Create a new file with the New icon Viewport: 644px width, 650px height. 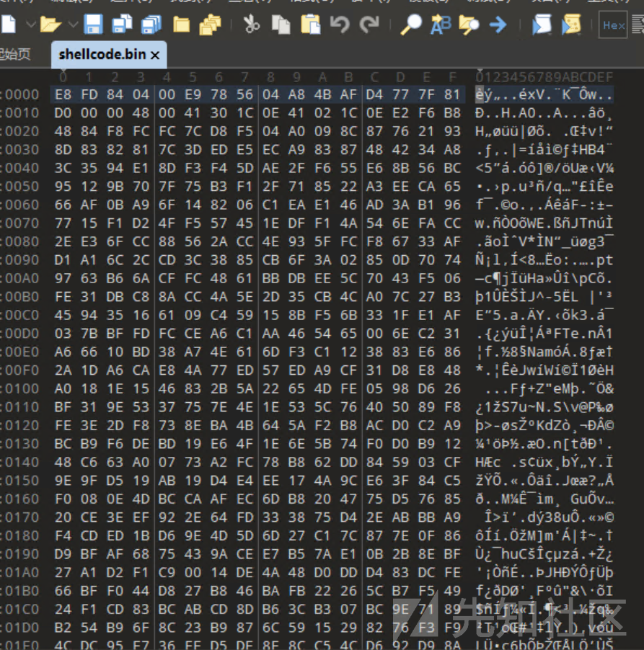click(9, 25)
